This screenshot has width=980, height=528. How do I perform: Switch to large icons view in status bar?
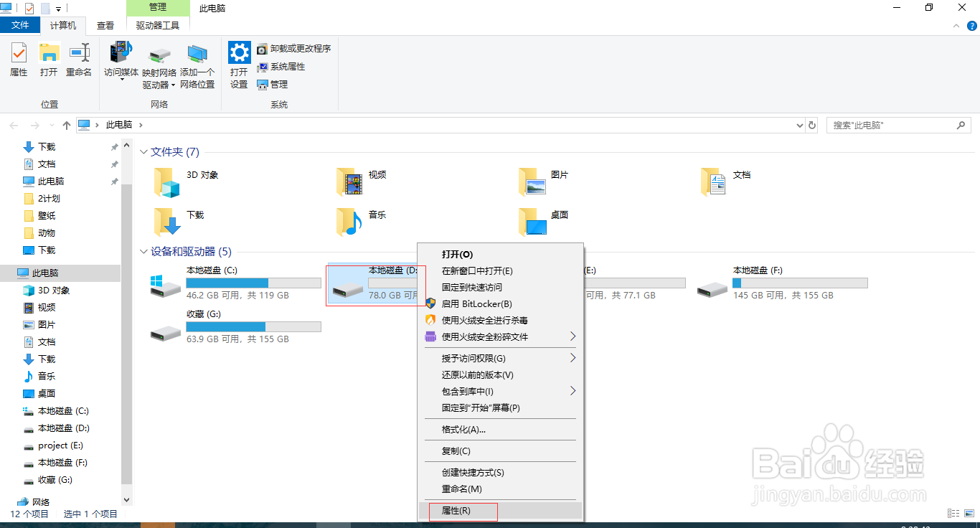pyautogui.click(x=969, y=514)
